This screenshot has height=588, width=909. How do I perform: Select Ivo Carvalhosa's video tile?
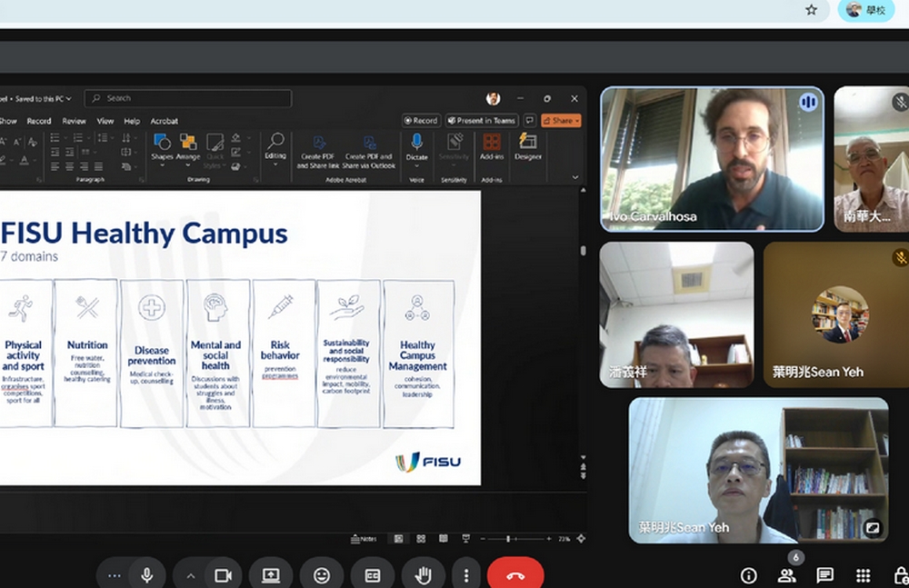click(712, 159)
